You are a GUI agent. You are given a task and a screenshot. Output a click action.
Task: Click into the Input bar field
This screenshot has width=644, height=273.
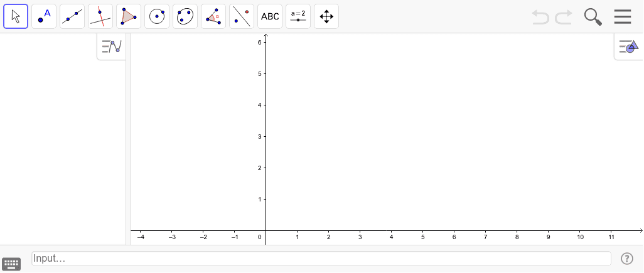[321, 259]
